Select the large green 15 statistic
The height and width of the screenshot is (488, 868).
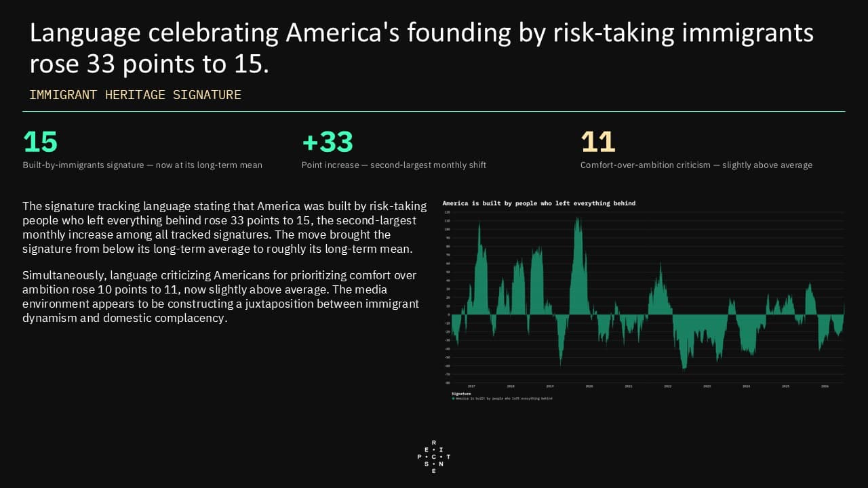pos(40,142)
